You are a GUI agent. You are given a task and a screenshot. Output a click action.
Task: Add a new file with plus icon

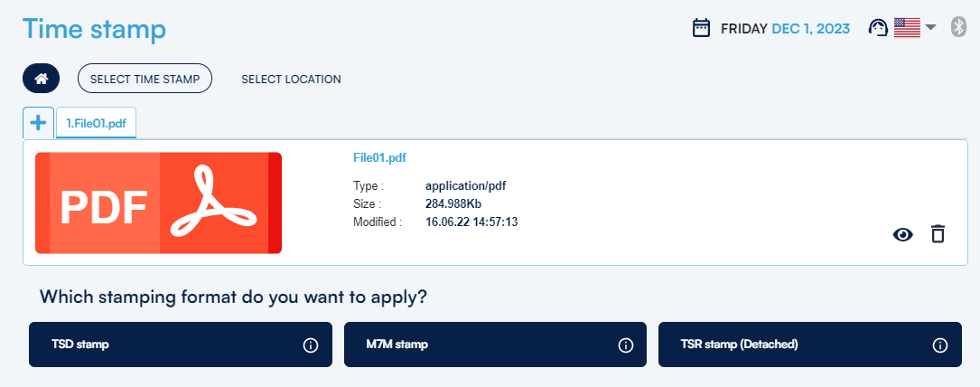pyautogui.click(x=38, y=123)
